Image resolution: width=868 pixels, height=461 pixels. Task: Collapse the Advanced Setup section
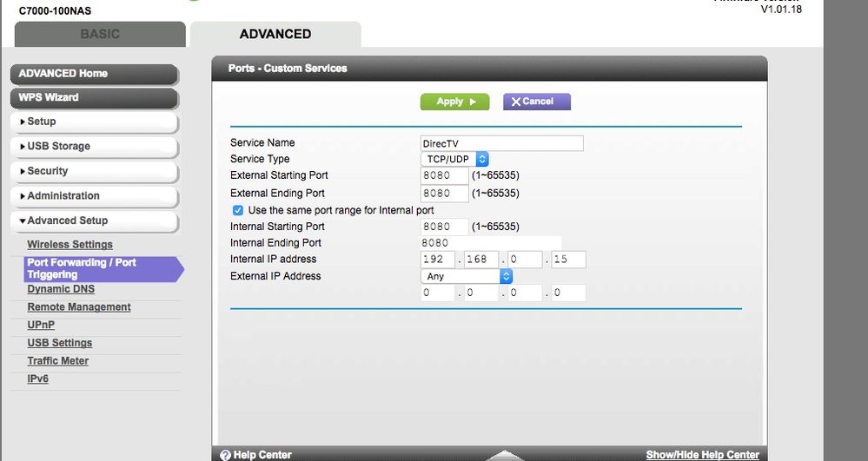pyautogui.click(x=94, y=221)
